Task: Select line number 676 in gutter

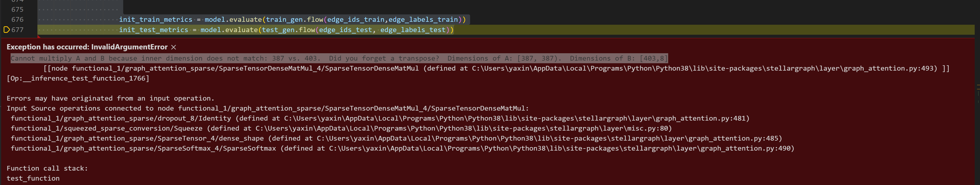Action: (17, 19)
